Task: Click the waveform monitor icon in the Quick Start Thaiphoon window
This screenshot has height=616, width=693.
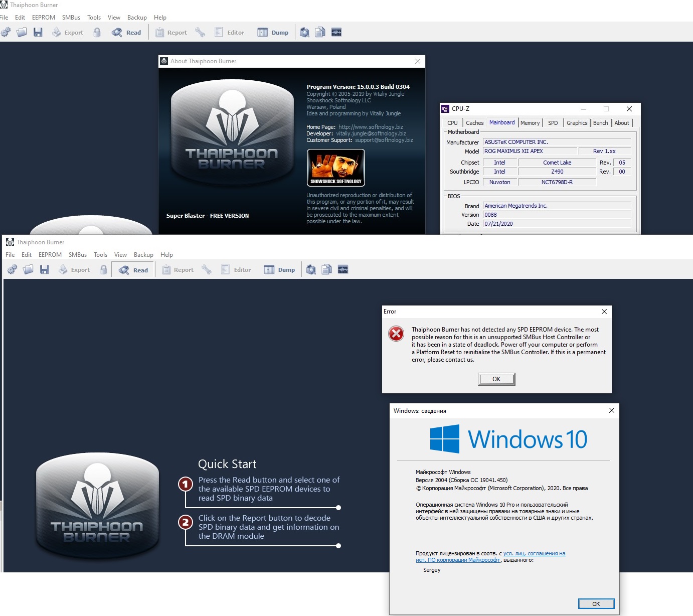Action: [343, 270]
